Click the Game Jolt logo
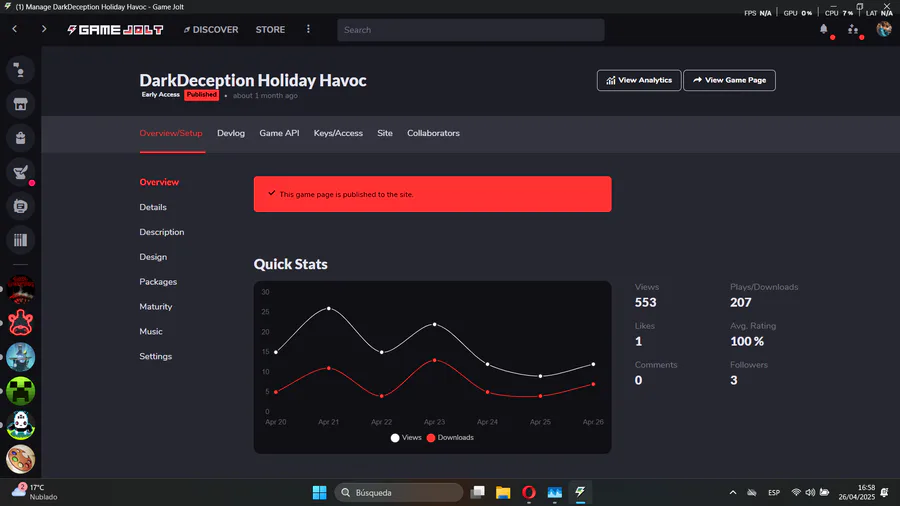 coord(115,30)
